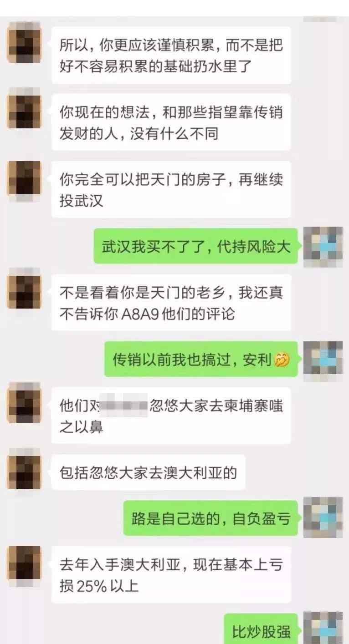
Task: Tap avatar beside '包括忽悠大家去澳大利亚的' message
Action: pos(25,472)
